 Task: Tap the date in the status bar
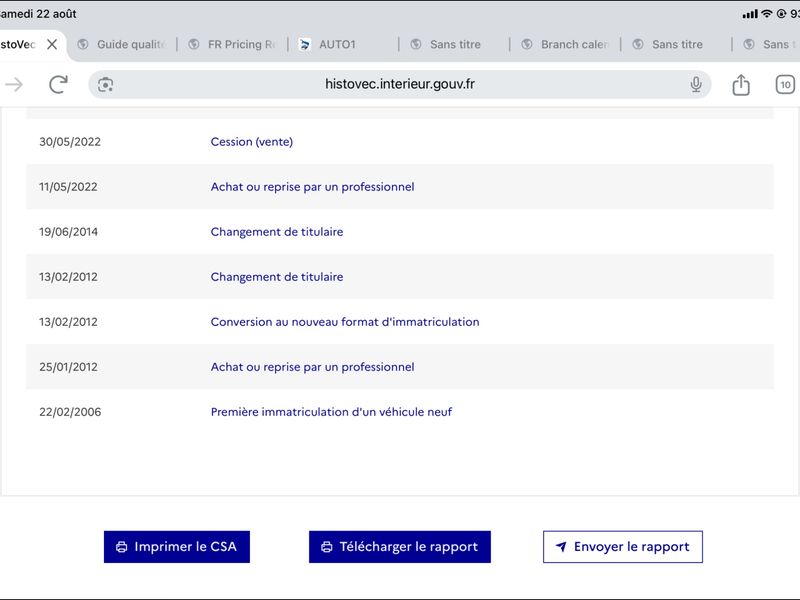(38, 14)
